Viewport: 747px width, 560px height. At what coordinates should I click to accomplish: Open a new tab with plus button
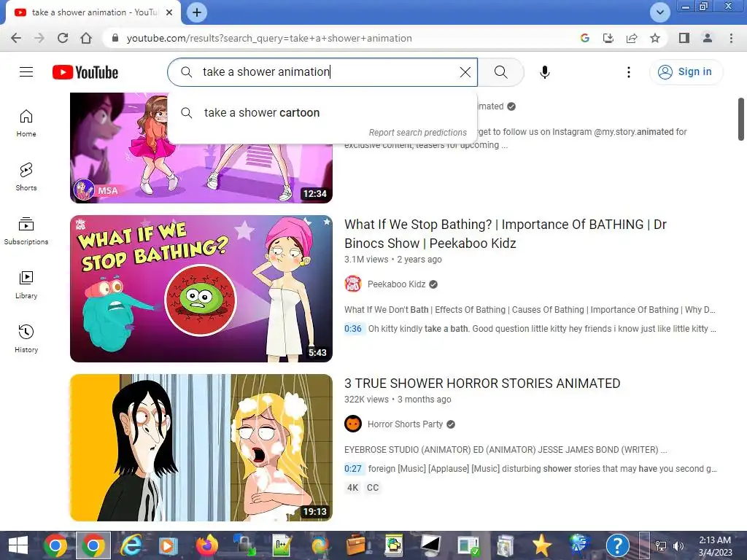coord(197,12)
